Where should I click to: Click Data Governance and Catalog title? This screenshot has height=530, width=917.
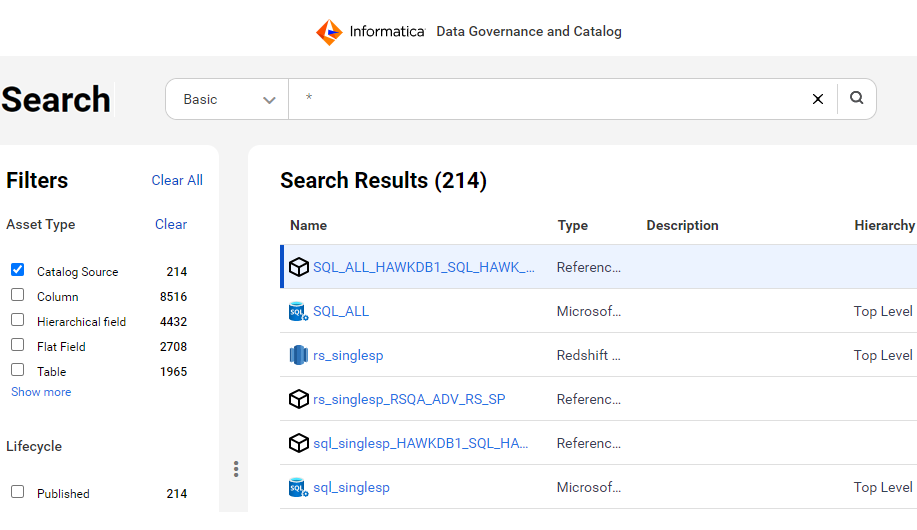529,31
